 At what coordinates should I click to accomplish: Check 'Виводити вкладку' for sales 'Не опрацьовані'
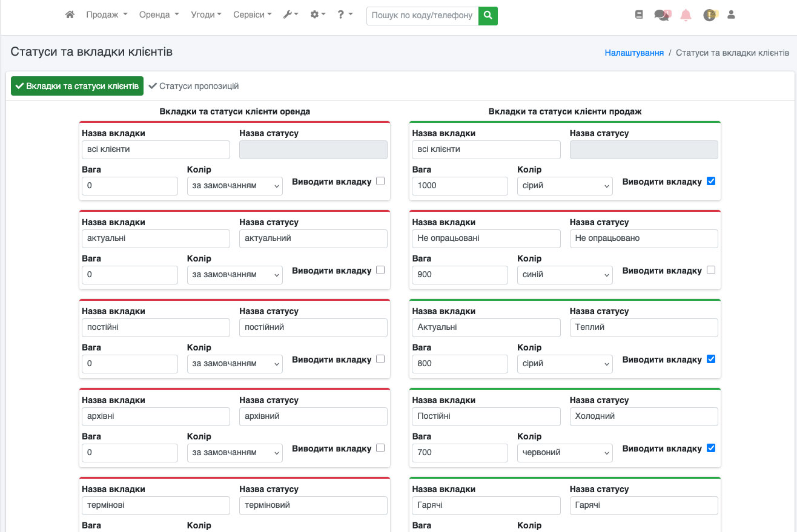coord(711,271)
